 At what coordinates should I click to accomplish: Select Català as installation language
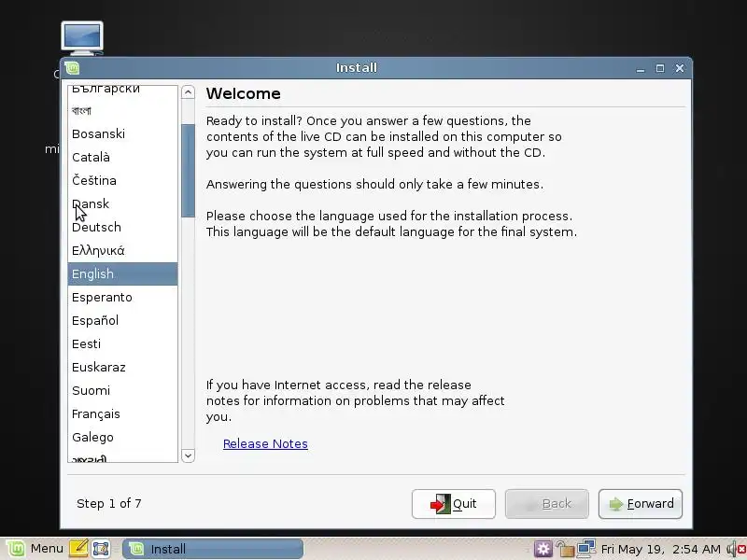click(123, 157)
